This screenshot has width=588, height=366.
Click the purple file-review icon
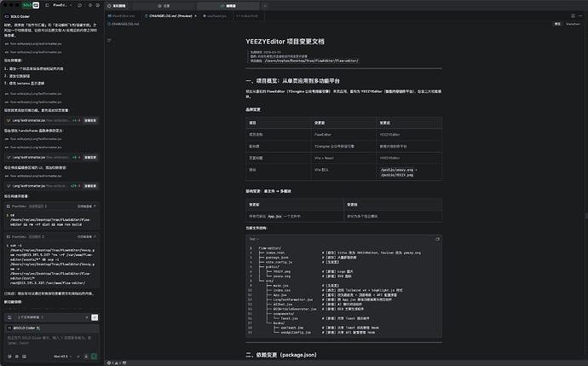point(9,317)
